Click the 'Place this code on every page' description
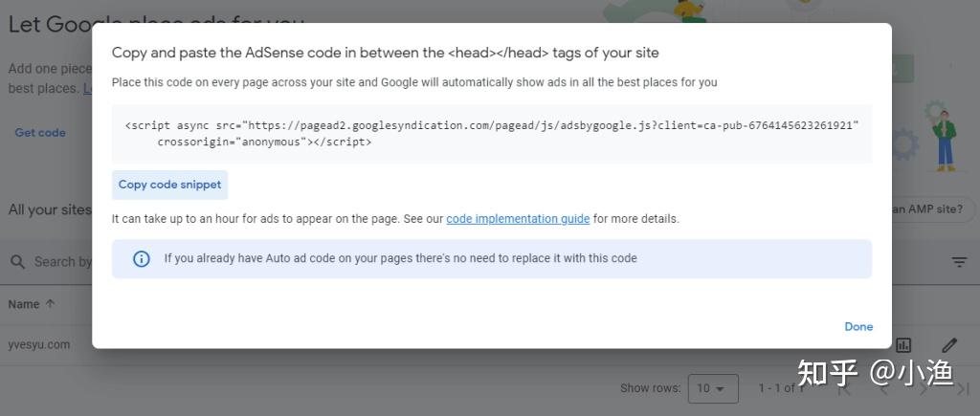The height and width of the screenshot is (416, 980). [x=414, y=82]
